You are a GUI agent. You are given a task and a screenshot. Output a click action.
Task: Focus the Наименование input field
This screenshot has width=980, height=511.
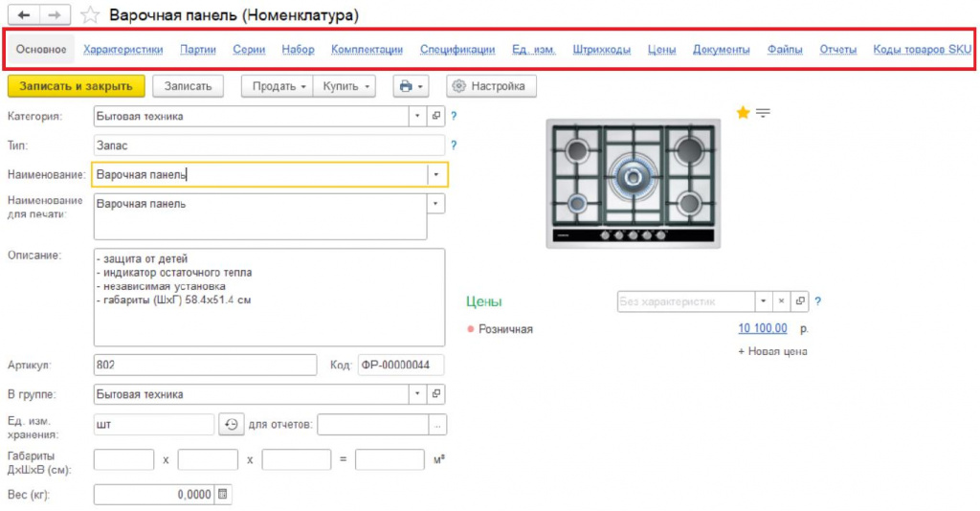point(260,175)
